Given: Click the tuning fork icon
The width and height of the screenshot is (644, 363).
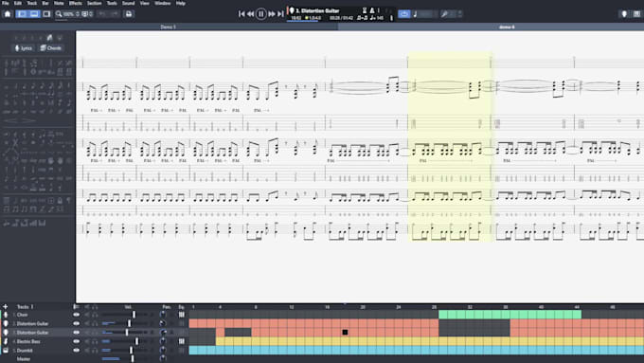Looking at the screenshot, I should click(x=444, y=14).
